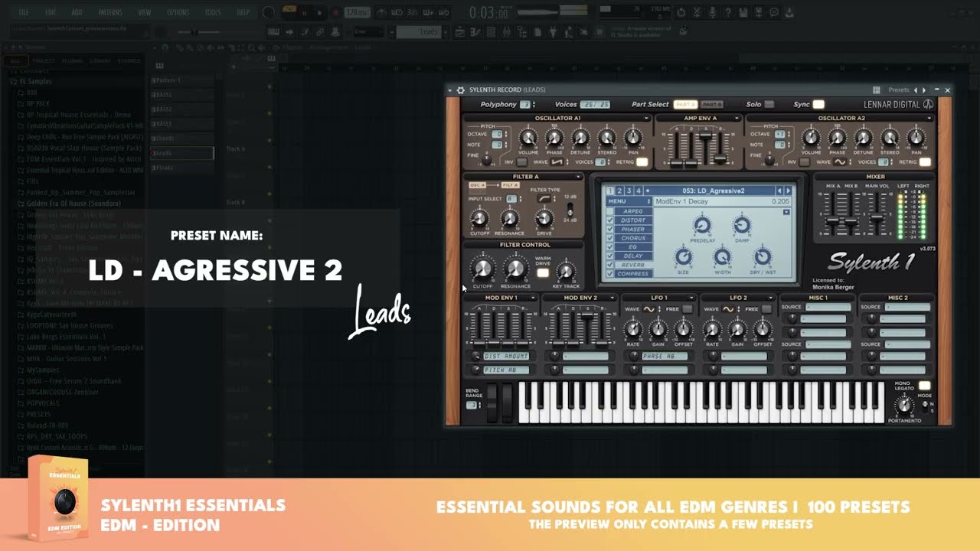The height and width of the screenshot is (551, 980).
Task: Toggle Oscillator A2 RETRIG button
Action: 925,162
